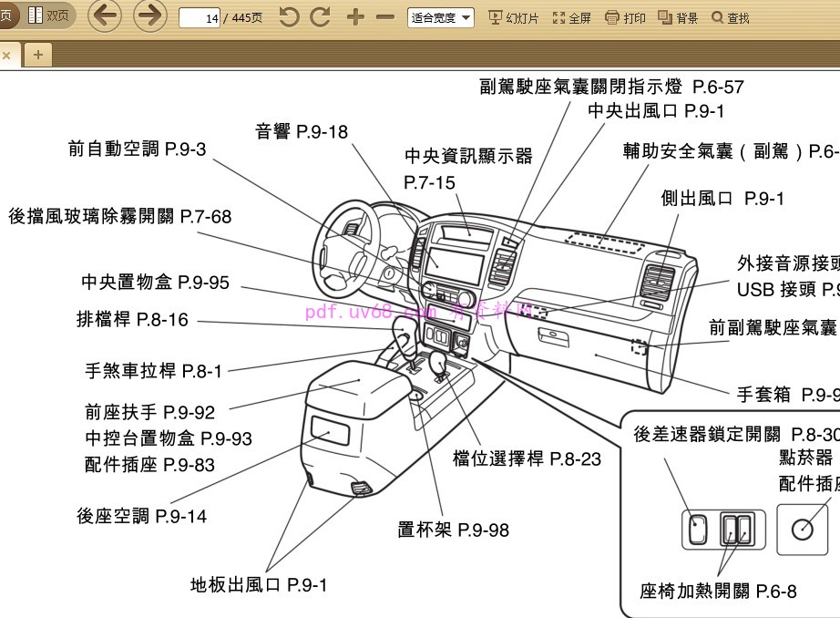Viewport: 840px width, 618px height.
Task: Open the 副駕駛座氣囊 P.6-57 reference
Action: (x=610, y=88)
